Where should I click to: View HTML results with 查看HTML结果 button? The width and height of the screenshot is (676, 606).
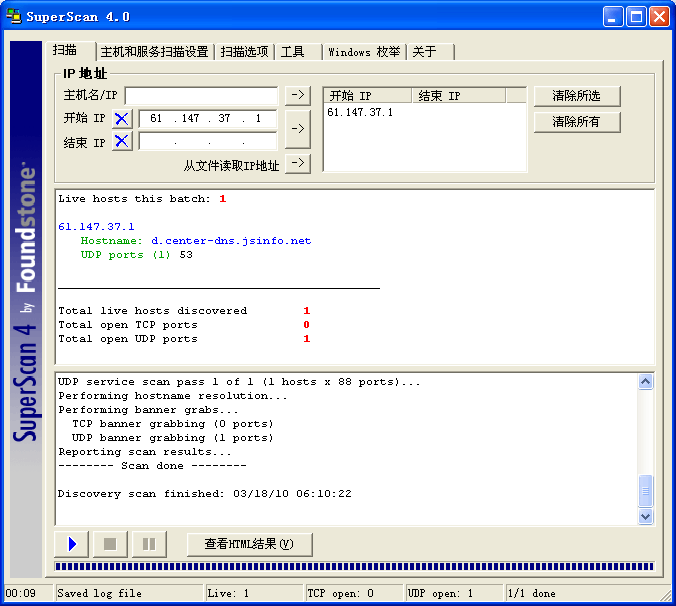click(x=249, y=544)
